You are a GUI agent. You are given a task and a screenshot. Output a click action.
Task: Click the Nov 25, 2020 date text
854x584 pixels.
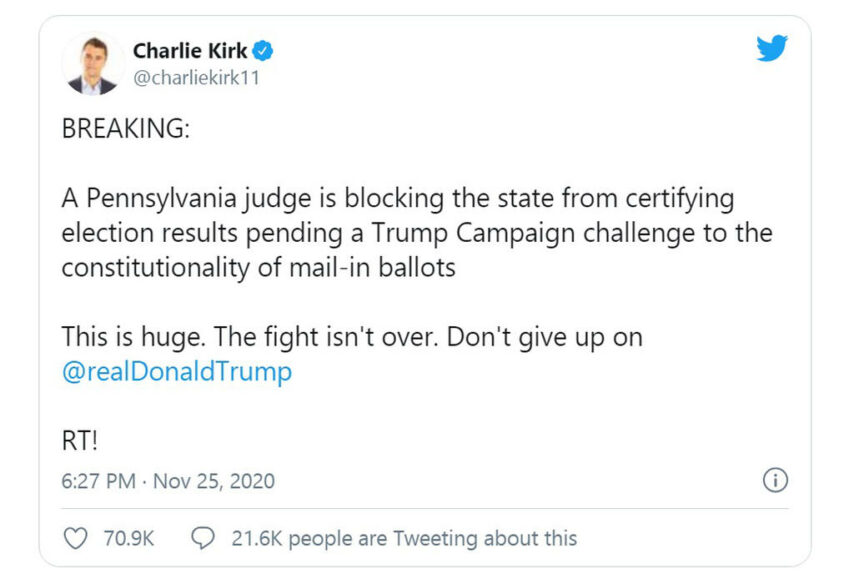(x=214, y=481)
